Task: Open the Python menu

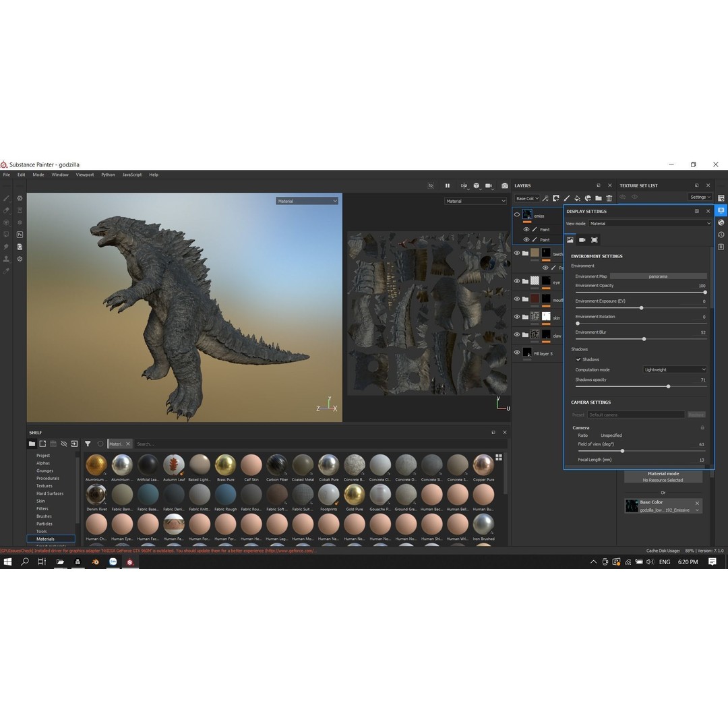Action: 108,175
